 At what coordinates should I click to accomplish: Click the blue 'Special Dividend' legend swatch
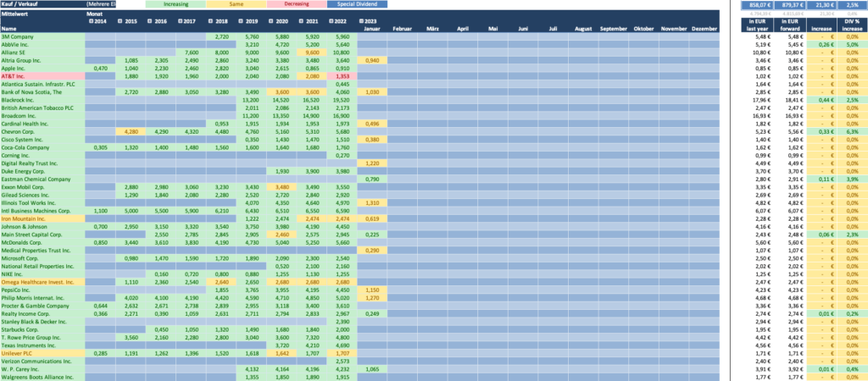357,4
